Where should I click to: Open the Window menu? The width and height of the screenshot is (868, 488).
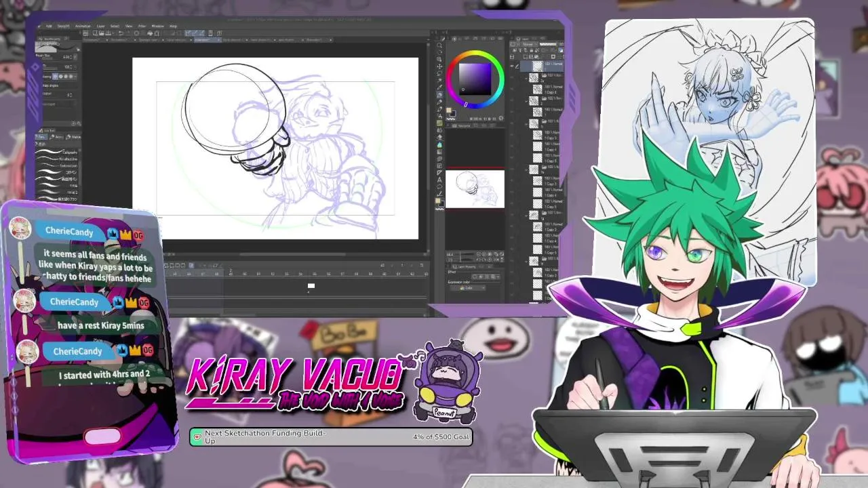(157, 26)
